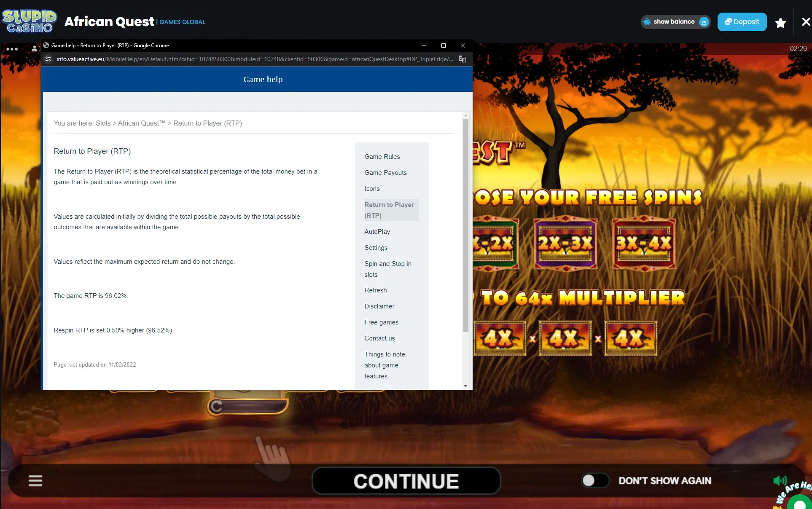Click the site info icon in address bar

(x=48, y=59)
